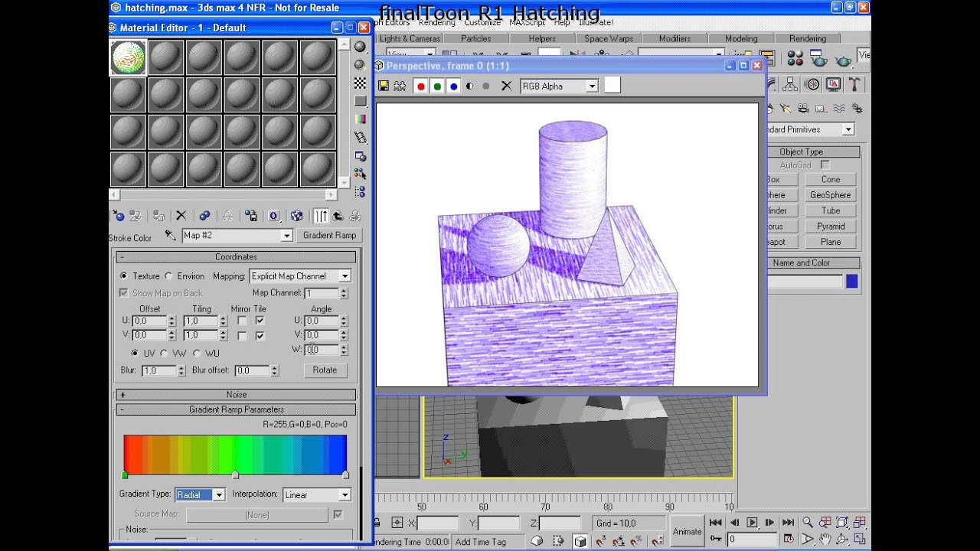The image size is (980, 551).
Task: Click eyedropper pick material icon
Action: point(170,236)
